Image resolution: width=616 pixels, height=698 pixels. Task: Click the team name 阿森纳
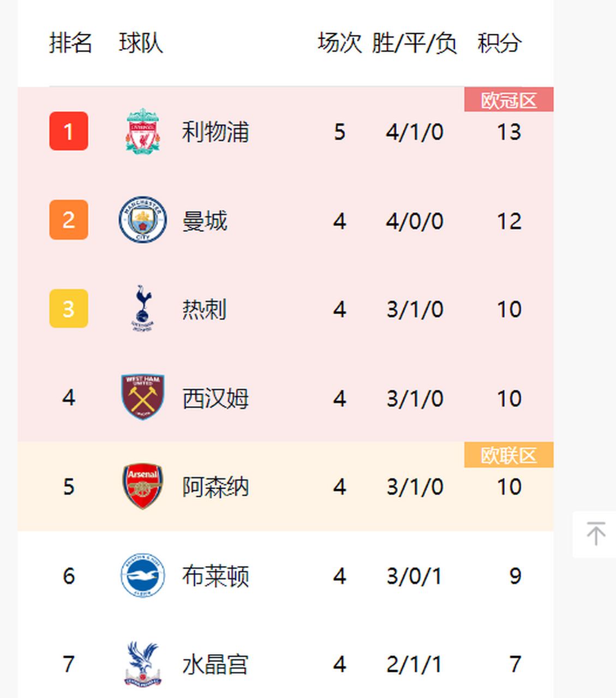(215, 487)
